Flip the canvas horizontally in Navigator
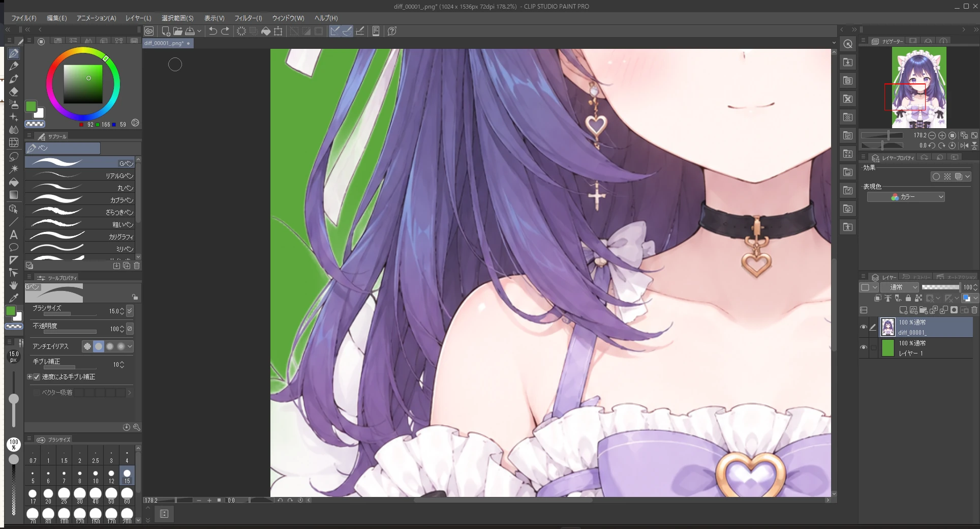The image size is (980, 529). click(x=964, y=145)
